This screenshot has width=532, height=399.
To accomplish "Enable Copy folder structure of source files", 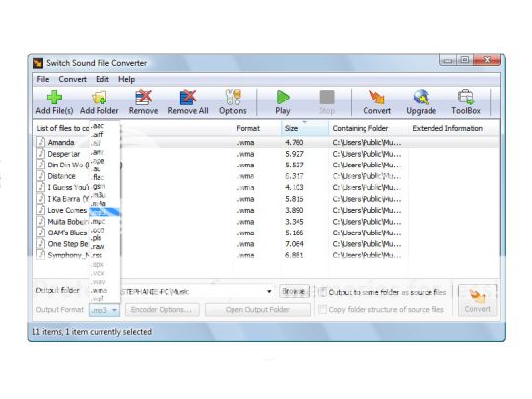I will tap(323, 309).
